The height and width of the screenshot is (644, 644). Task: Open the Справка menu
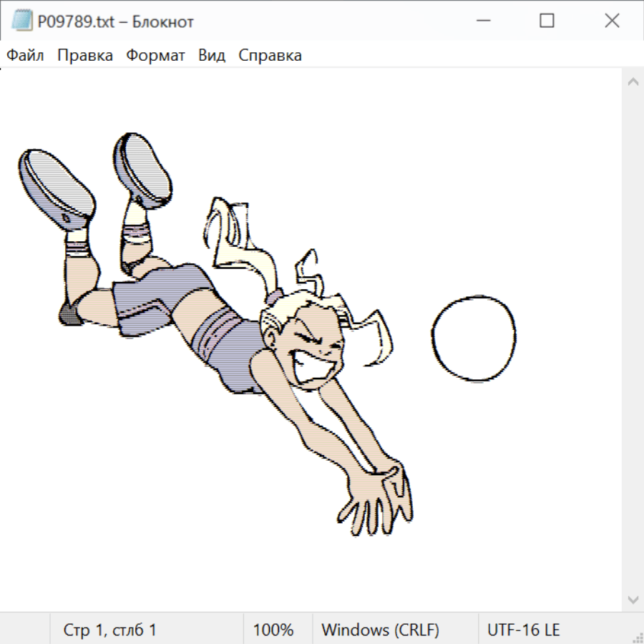pos(270,56)
